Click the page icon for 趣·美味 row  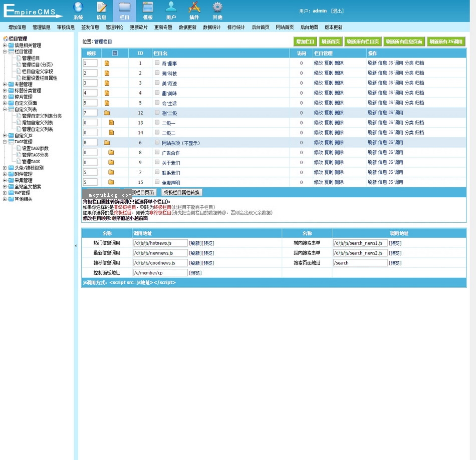pos(107,93)
